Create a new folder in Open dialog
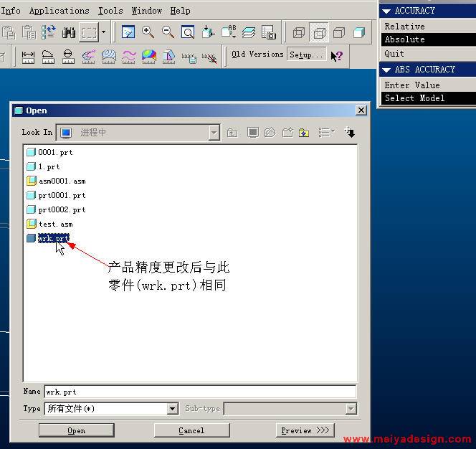476x449 pixels. 287,133
